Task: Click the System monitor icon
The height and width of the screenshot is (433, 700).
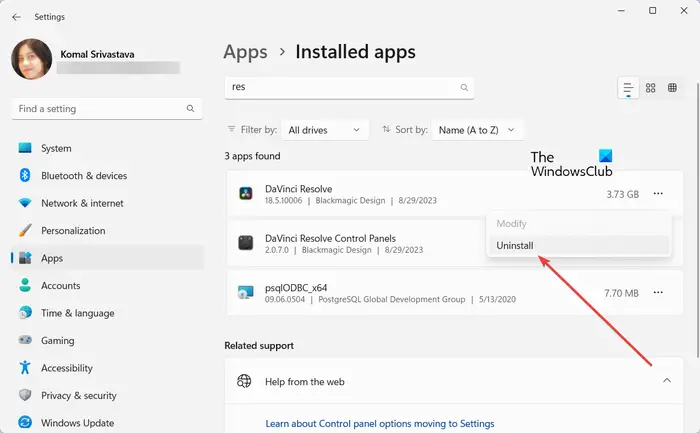Action: [x=25, y=148]
